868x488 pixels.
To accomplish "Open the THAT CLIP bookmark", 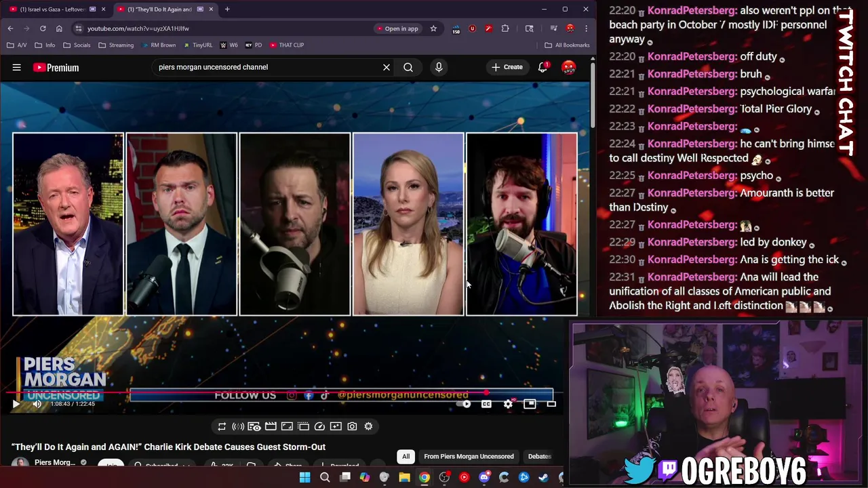I will (x=286, y=45).
